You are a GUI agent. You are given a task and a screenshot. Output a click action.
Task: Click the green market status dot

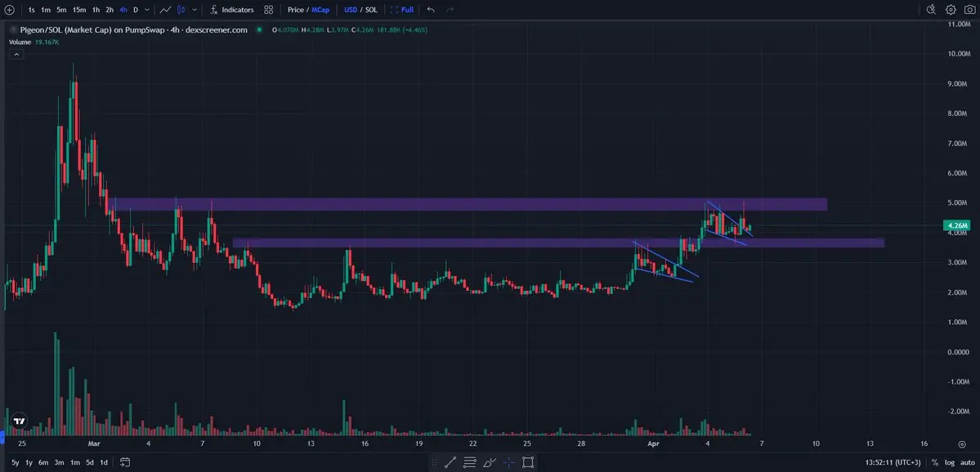(259, 29)
